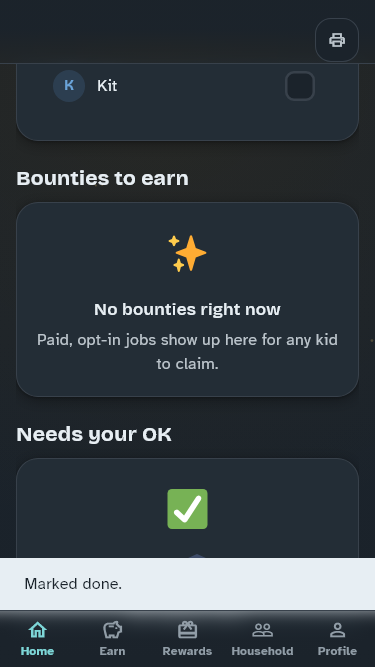Open the Profile tab label
This screenshot has height=667, width=375.
pyautogui.click(x=337, y=651)
